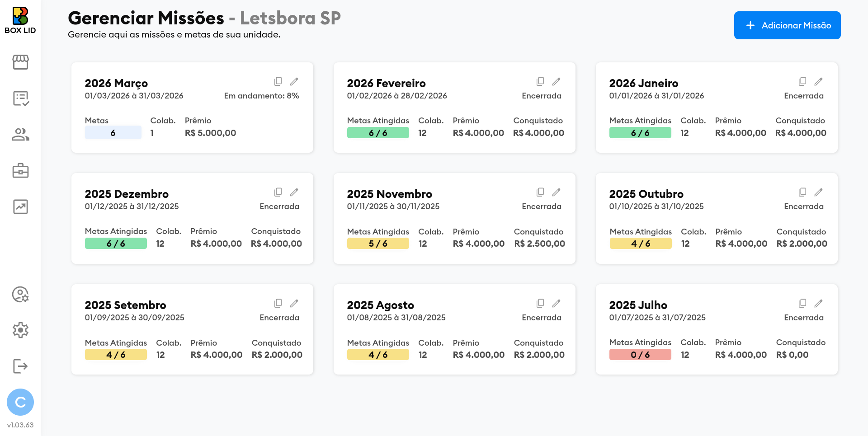
Task: Edit the 2025 Novembro mission
Action: (557, 192)
